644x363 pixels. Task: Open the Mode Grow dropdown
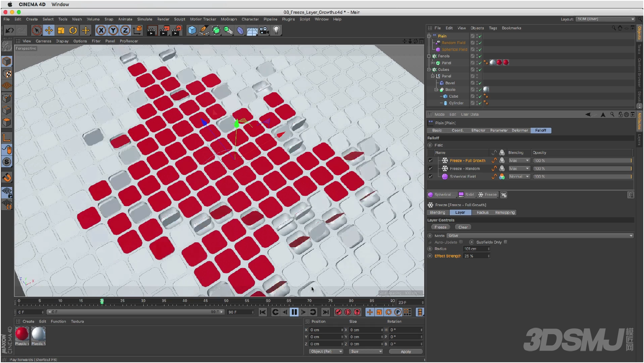click(x=540, y=236)
